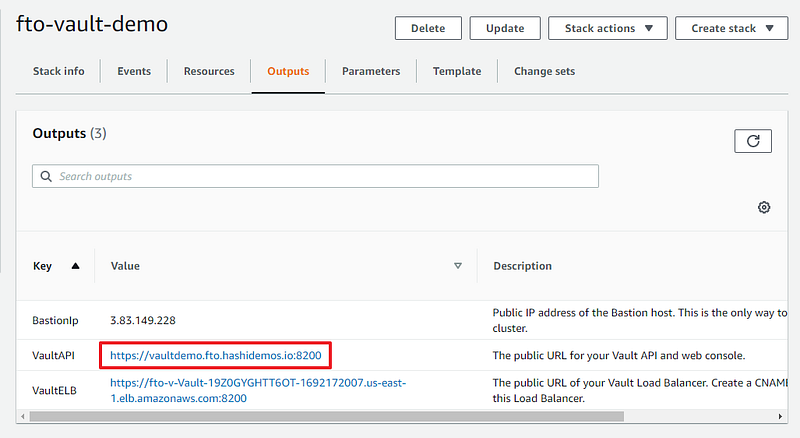
Task: Delete the fto-vault-demo stack
Action: (428, 28)
